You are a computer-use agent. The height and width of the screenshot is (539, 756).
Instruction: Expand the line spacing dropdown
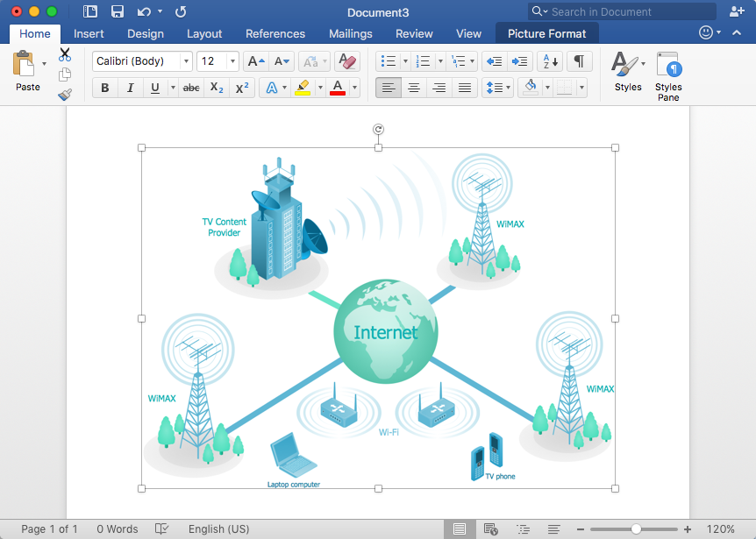pos(498,88)
